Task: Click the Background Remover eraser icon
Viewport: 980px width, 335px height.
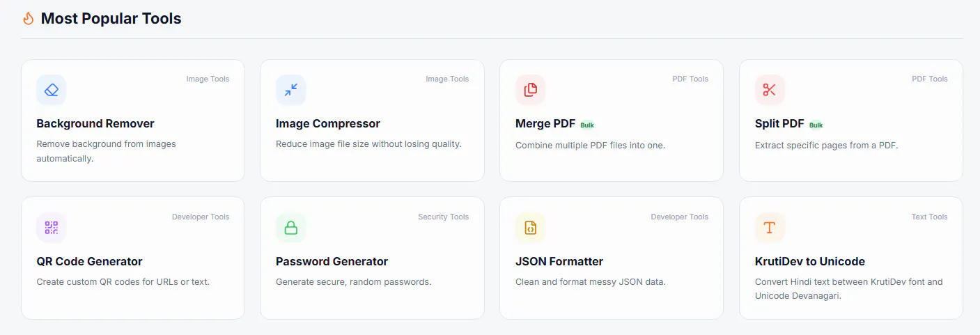Action: click(52, 90)
